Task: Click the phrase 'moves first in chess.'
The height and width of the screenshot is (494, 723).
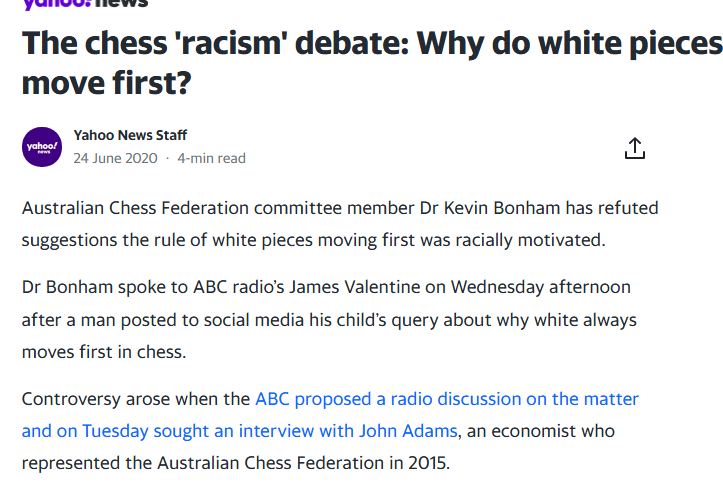Action: [x=104, y=352]
